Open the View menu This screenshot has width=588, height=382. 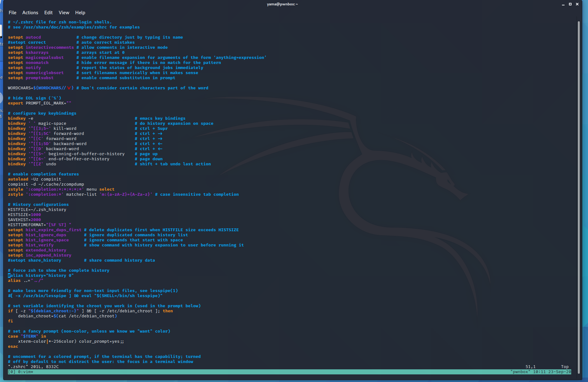coord(64,13)
